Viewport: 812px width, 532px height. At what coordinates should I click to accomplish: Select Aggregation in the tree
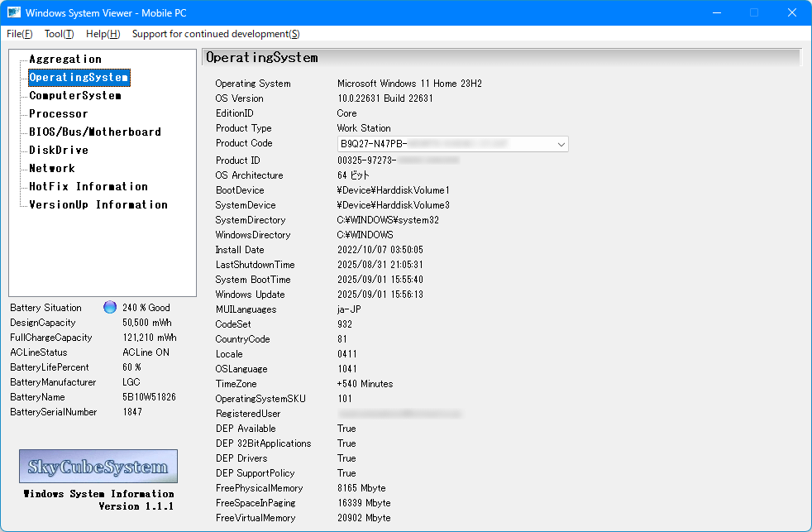[65, 59]
